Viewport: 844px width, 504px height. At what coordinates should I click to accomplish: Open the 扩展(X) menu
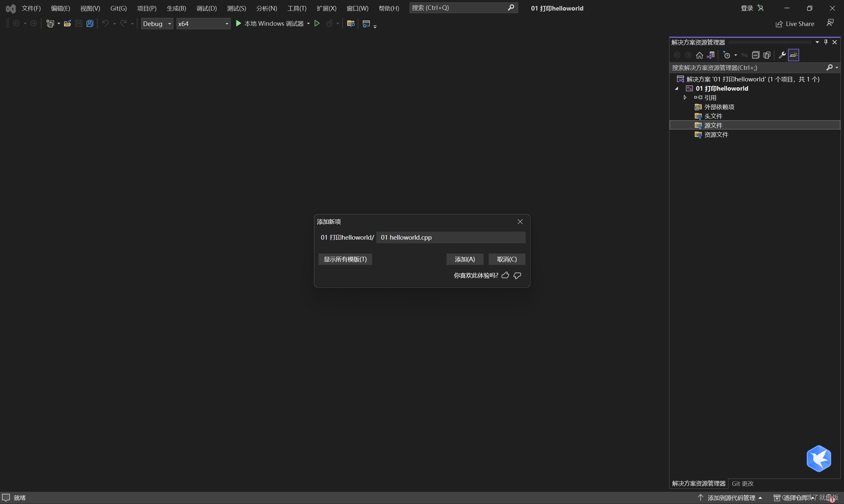[326, 8]
